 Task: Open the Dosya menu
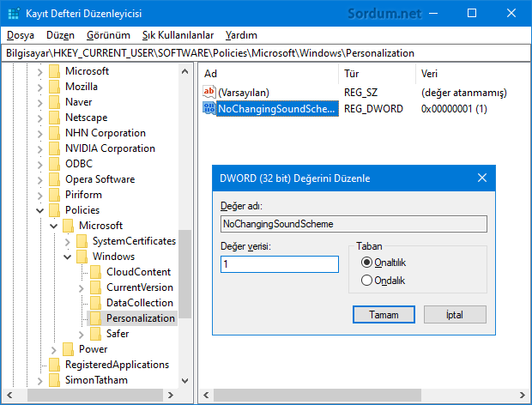tap(19, 35)
